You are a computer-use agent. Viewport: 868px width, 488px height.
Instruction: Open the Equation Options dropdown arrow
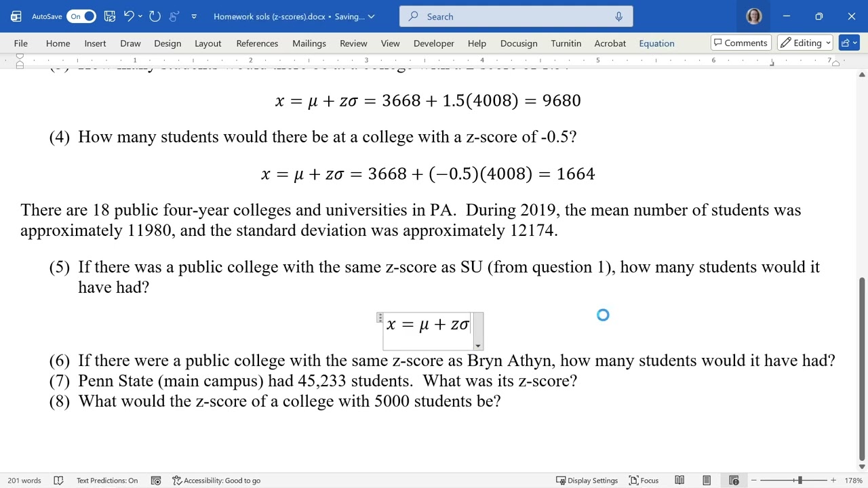(x=477, y=346)
